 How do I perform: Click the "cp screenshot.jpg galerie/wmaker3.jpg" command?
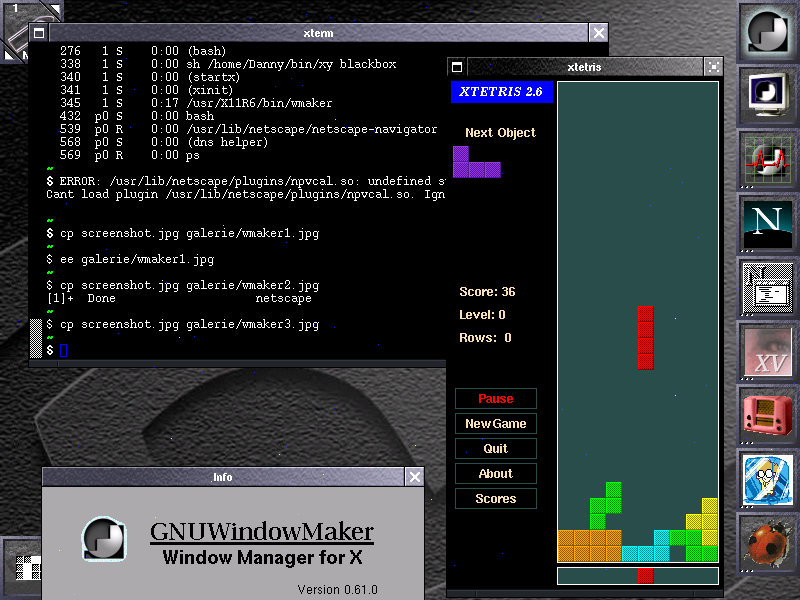(x=190, y=324)
